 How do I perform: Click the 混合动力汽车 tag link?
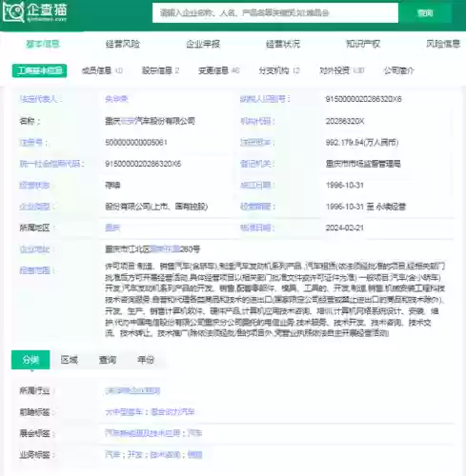click(172, 412)
